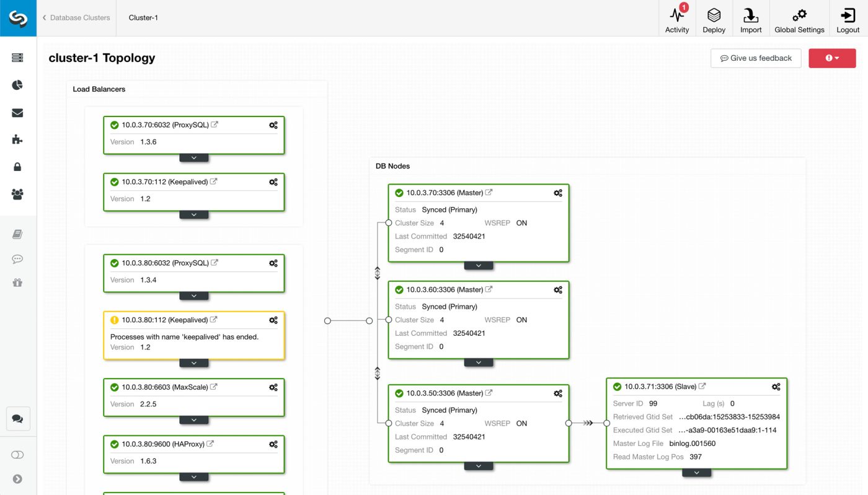Open gear actions on 10.0.3.71:3306 Slave node

point(776,387)
